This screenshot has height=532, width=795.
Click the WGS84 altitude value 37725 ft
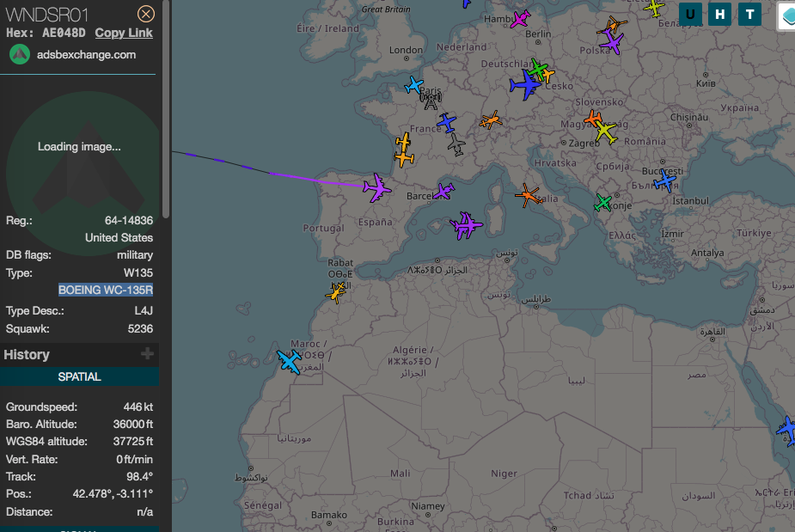click(133, 441)
